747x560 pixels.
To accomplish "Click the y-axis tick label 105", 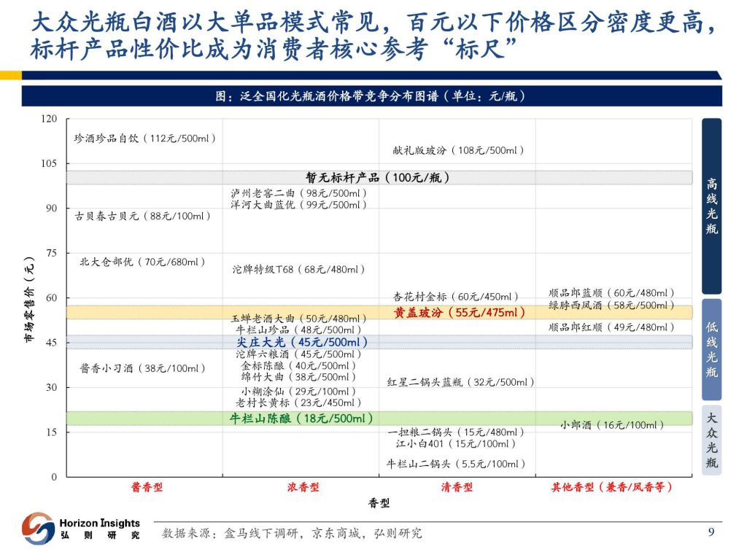I will (49, 163).
